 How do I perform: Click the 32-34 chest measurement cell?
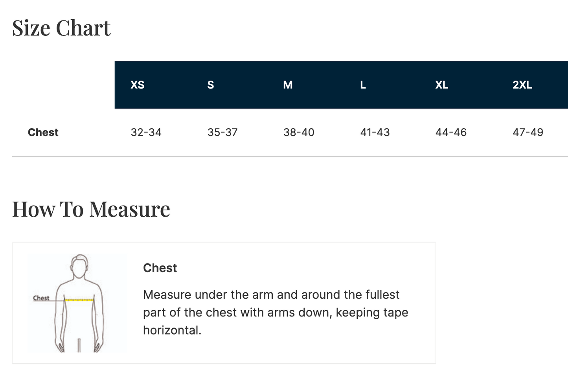(146, 133)
